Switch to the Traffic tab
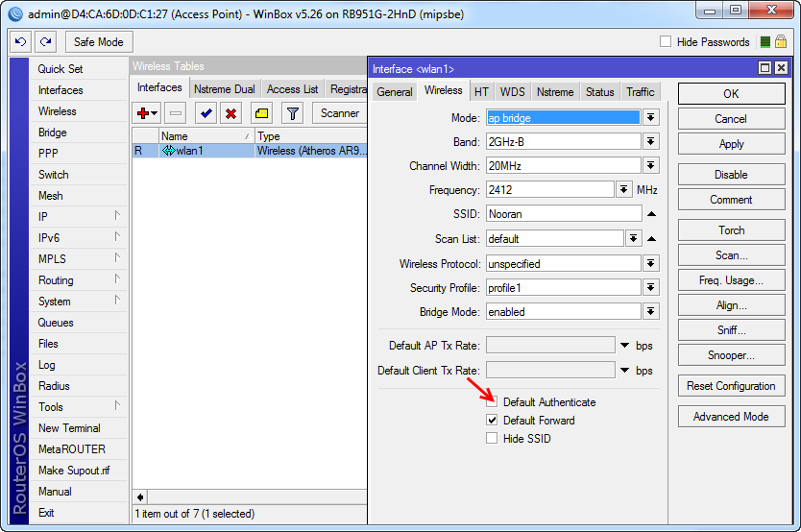Screen dimensions: 801x532 click(x=640, y=92)
